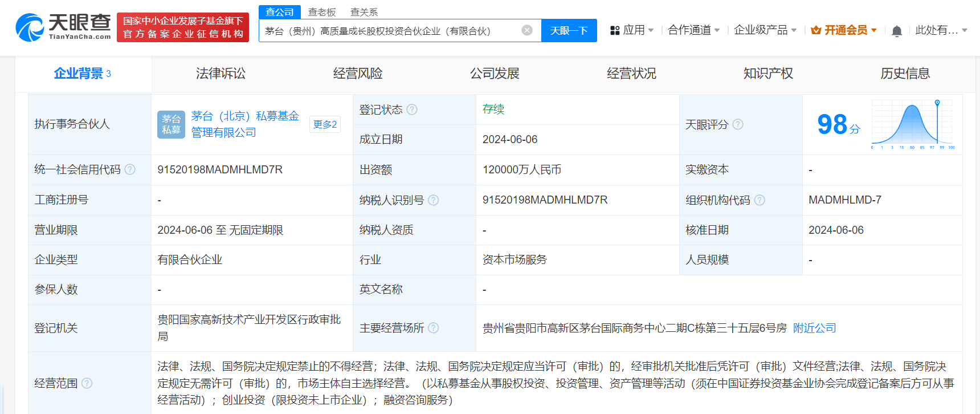Image resolution: width=980 pixels, height=414 pixels.
Task: Click the 98分 score value
Action: point(838,124)
